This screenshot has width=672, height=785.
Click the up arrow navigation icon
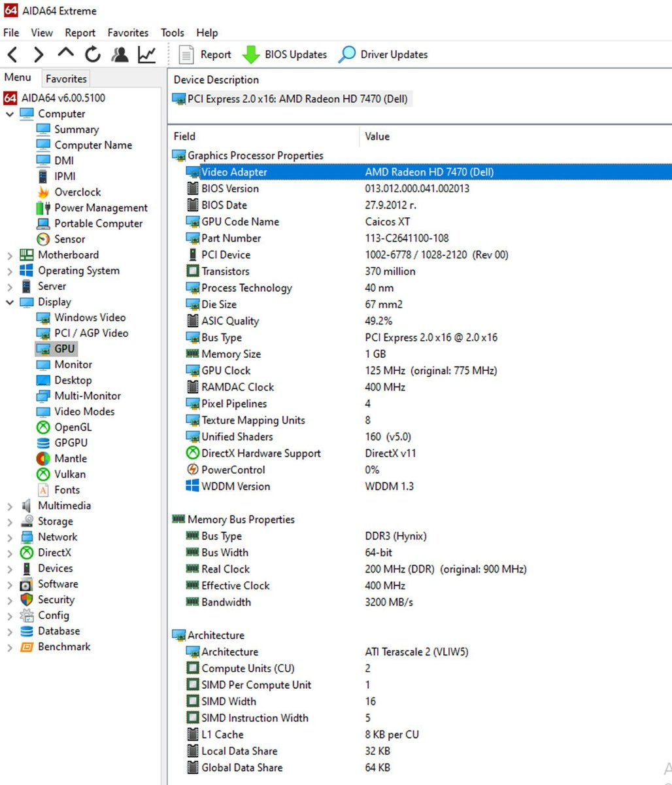(x=66, y=54)
